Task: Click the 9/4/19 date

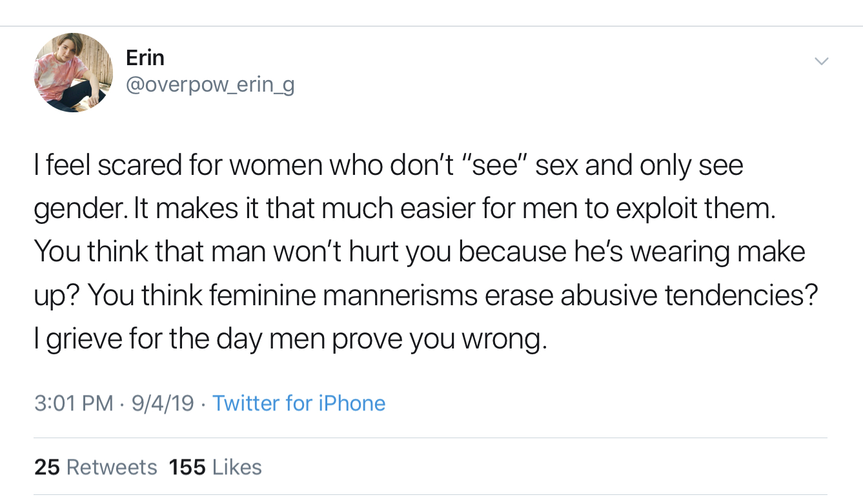Action: (x=162, y=403)
